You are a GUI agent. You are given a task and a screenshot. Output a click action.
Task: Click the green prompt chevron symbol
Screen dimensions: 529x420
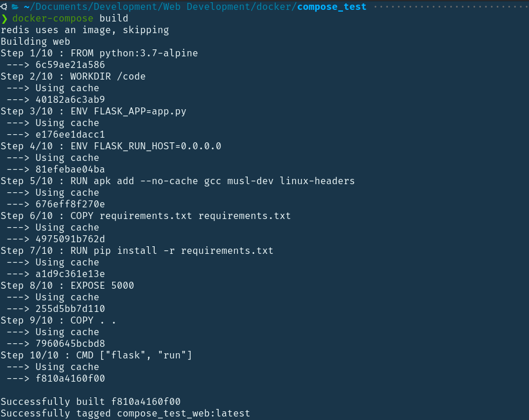coord(4,19)
